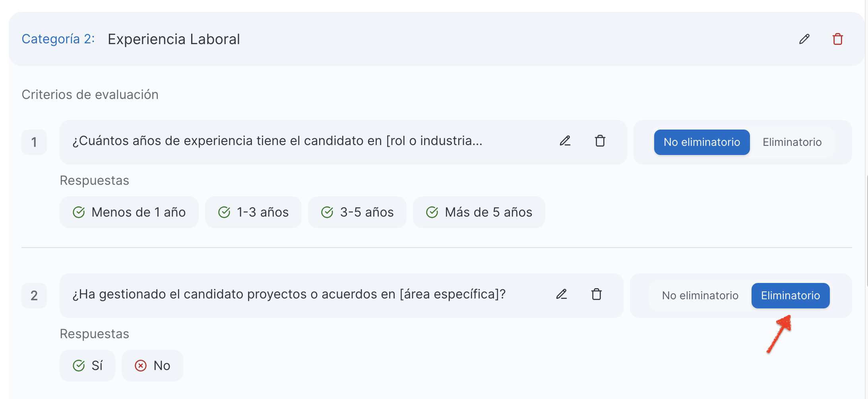Screen dimensions: 868x399
Task: Click green check icon on Sí answer
Action: [79, 366]
